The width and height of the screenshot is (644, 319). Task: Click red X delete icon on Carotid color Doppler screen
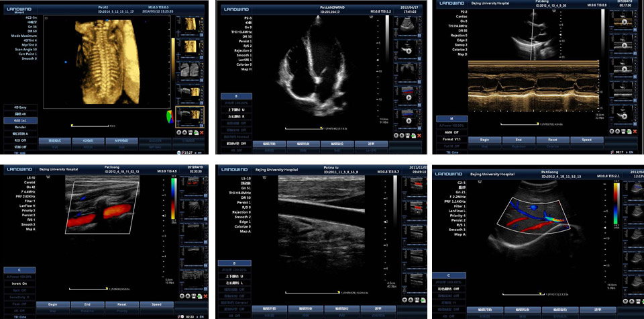[205, 296]
